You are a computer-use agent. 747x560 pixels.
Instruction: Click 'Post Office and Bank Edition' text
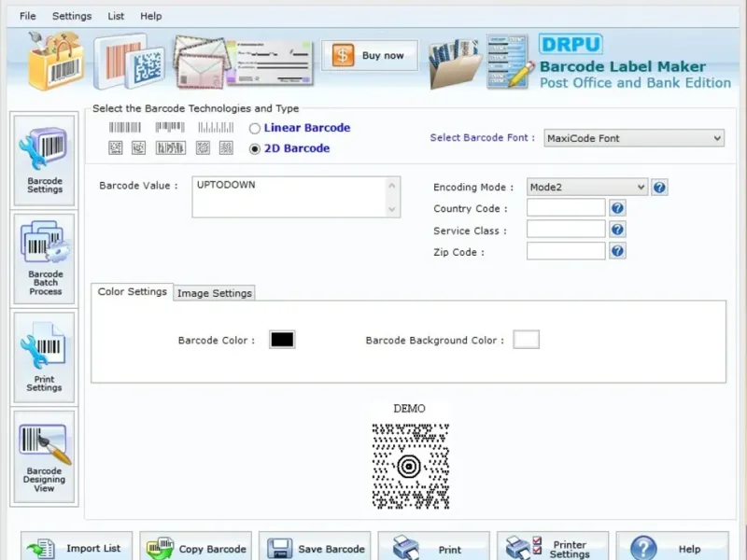point(635,83)
